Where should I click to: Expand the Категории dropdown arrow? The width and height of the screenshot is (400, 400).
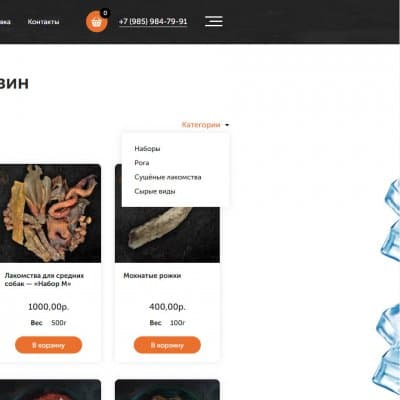coord(227,125)
